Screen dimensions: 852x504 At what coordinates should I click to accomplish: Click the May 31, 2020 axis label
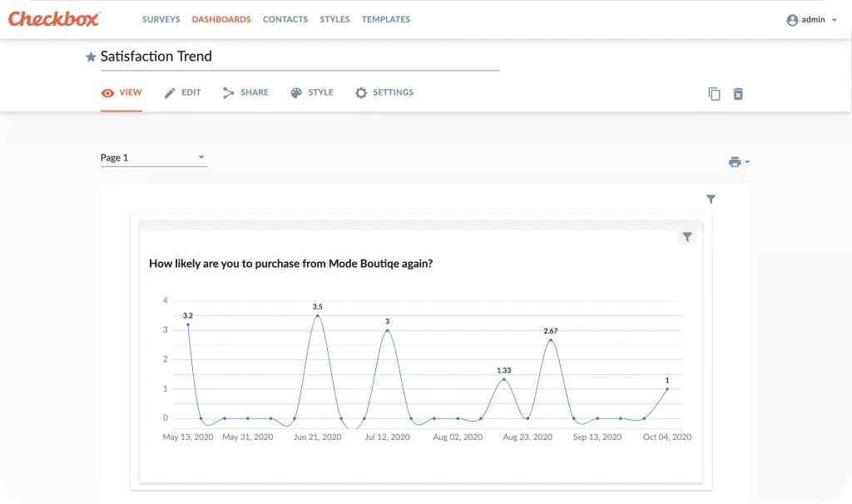click(248, 437)
